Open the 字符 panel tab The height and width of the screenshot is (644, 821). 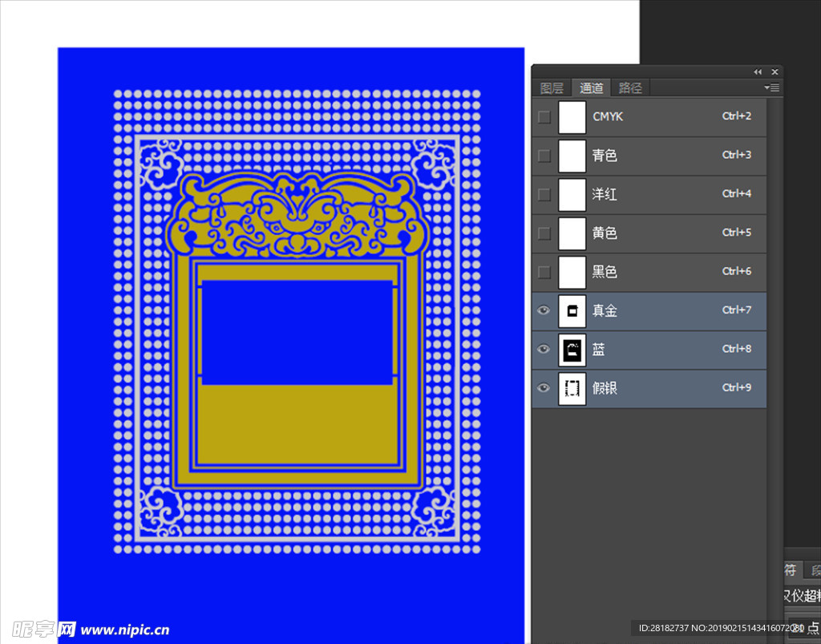tap(791, 570)
